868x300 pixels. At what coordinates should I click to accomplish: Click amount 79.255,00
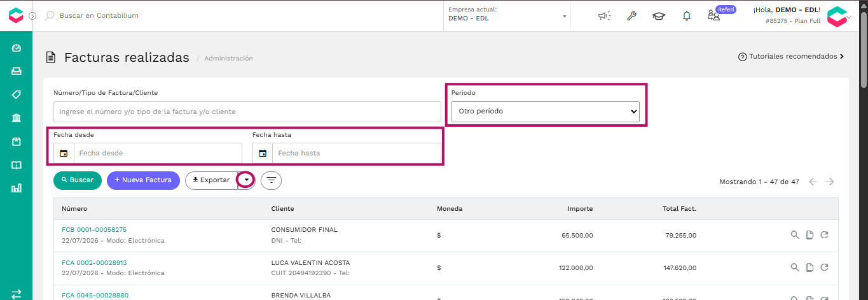point(680,235)
